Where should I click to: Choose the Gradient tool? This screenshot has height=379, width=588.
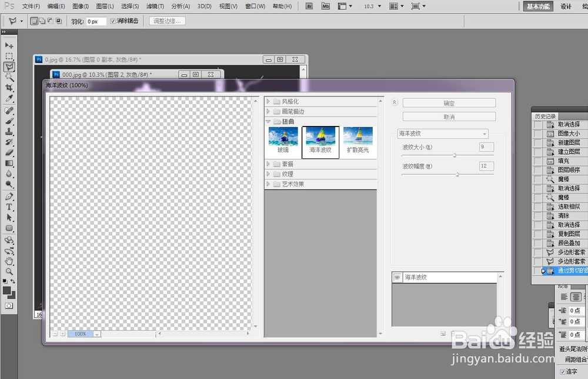click(x=9, y=164)
